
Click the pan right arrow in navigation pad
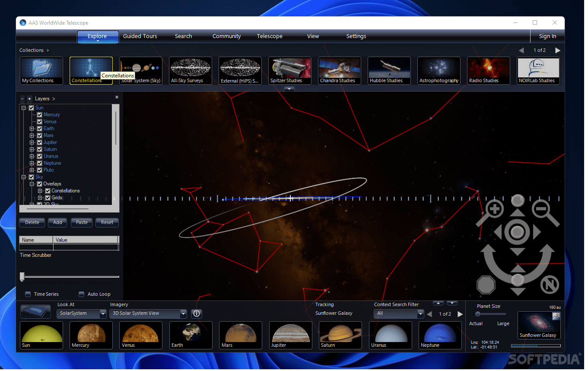point(537,232)
